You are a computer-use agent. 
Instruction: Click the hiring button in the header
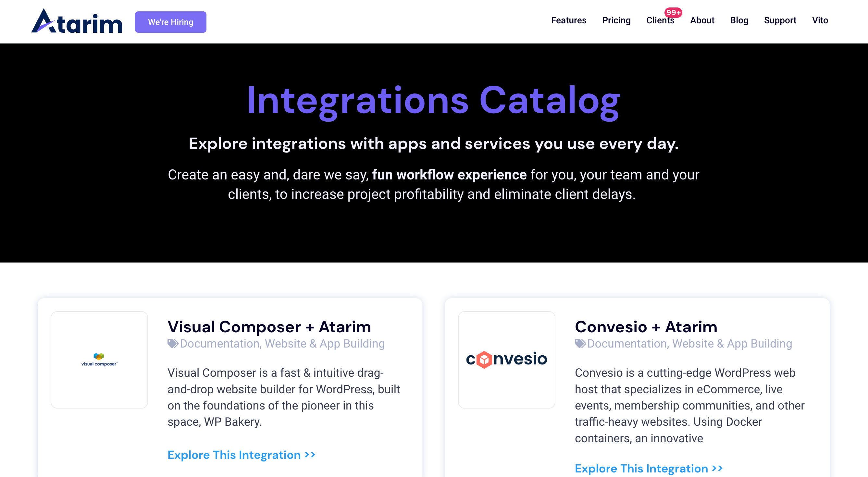coord(170,22)
